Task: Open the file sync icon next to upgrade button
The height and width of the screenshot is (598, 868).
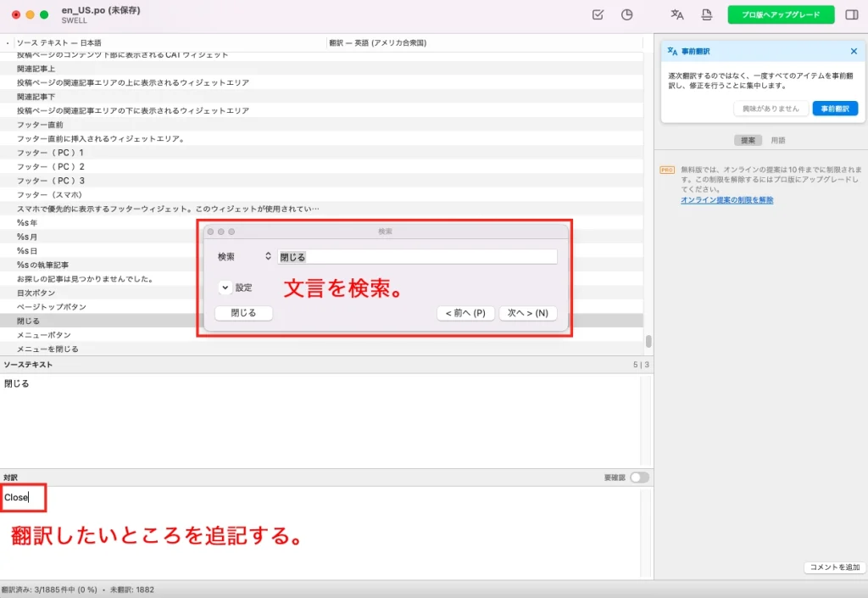Action: 706,14
